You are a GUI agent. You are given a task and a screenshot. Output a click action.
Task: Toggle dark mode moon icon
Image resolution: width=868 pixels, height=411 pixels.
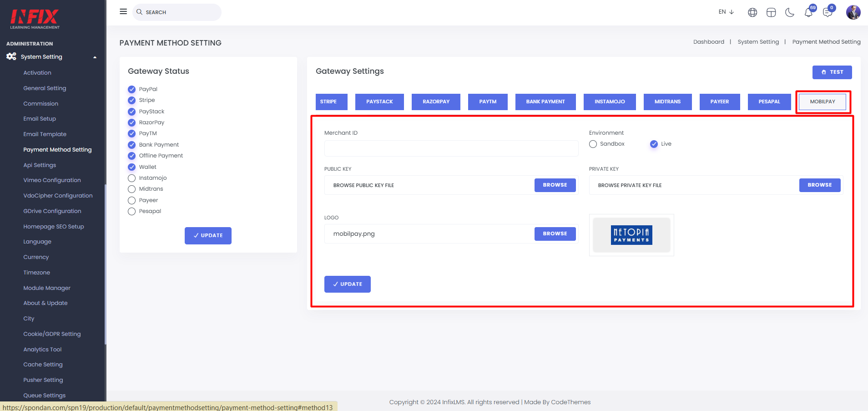tap(790, 12)
